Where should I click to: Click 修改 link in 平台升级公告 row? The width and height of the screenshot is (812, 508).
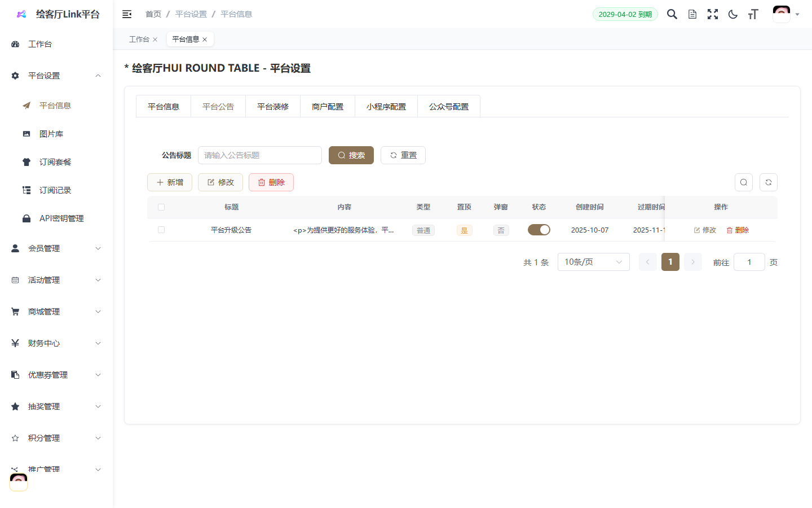(x=705, y=230)
